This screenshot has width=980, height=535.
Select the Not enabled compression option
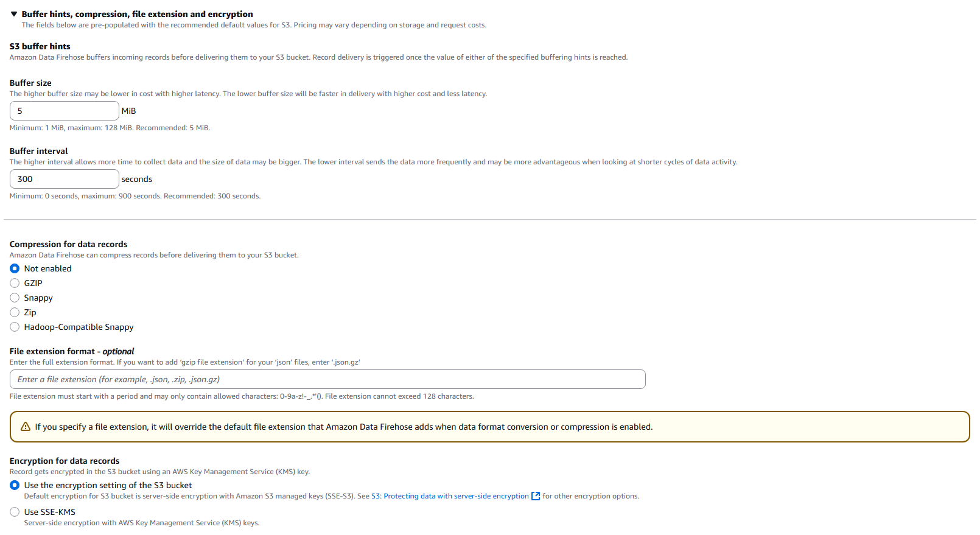tap(15, 268)
